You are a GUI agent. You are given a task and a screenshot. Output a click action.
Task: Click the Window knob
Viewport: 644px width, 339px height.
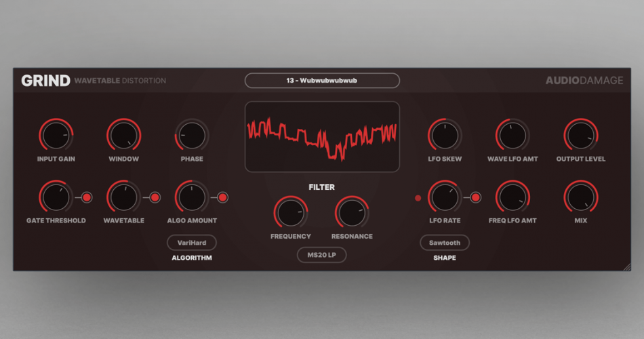(123, 135)
